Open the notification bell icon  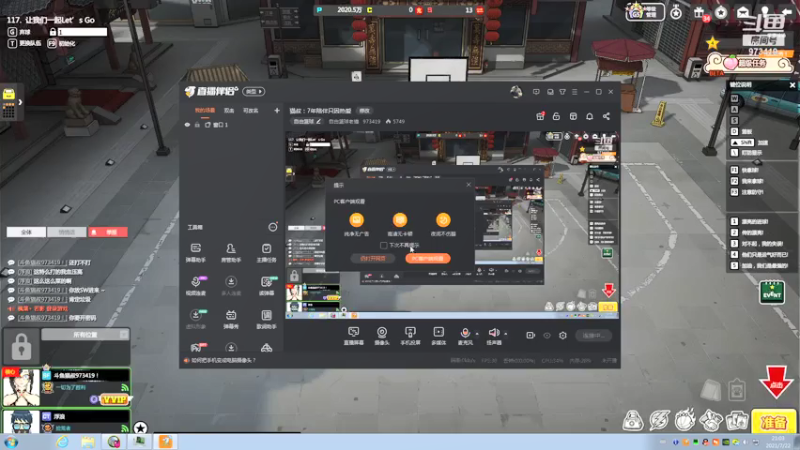tap(589, 116)
